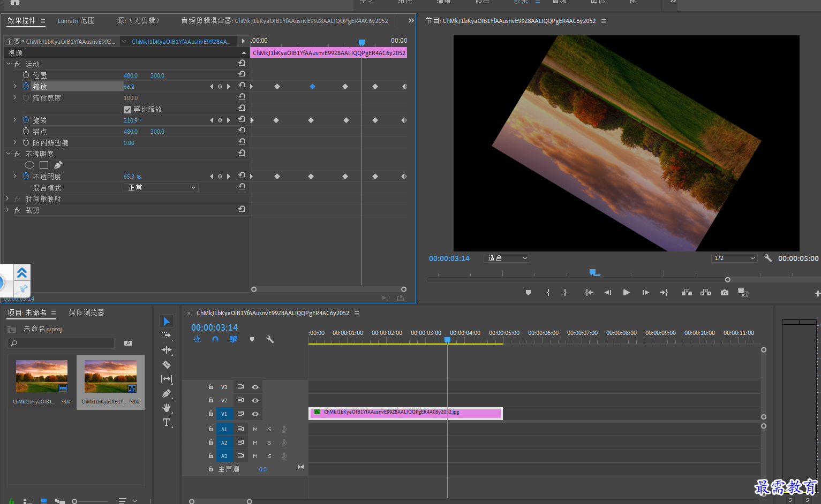Open Program monitor settings wrench
This screenshot has height=504, width=821.
tap(767, 258)
